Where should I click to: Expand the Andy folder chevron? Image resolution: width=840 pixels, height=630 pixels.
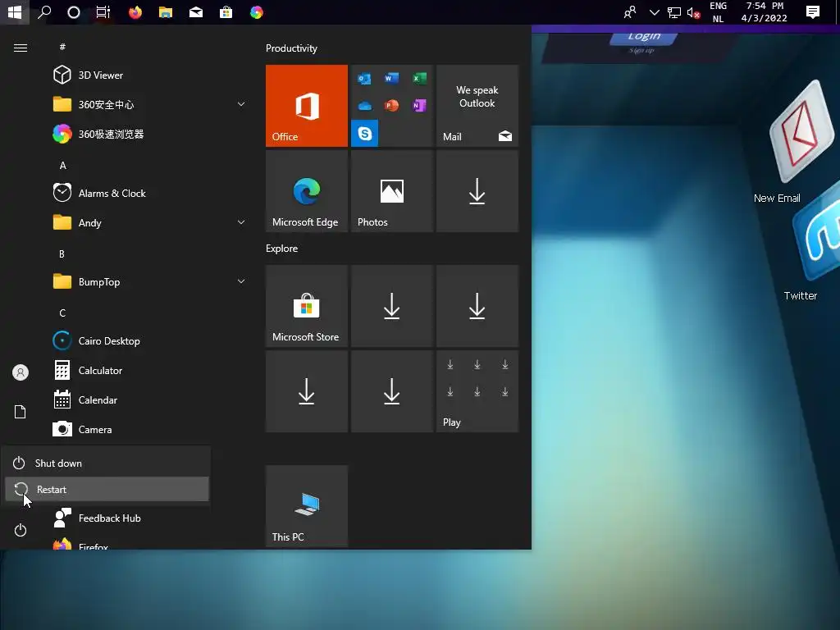coord(241,222)
